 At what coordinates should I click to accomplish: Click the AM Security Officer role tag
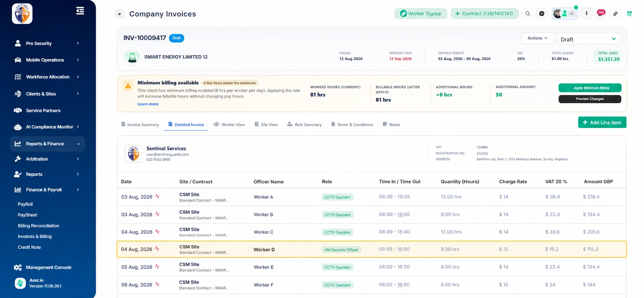point(341,250)
